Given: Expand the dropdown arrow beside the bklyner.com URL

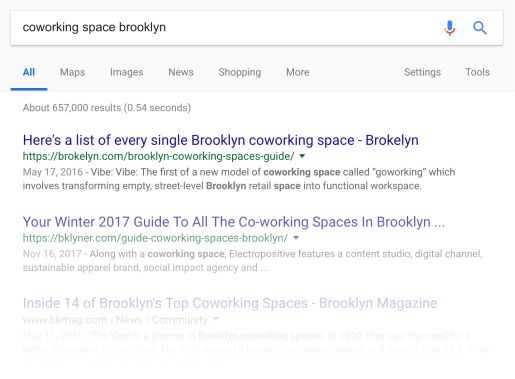Looking at the screenshot, I should pos(296,238).
